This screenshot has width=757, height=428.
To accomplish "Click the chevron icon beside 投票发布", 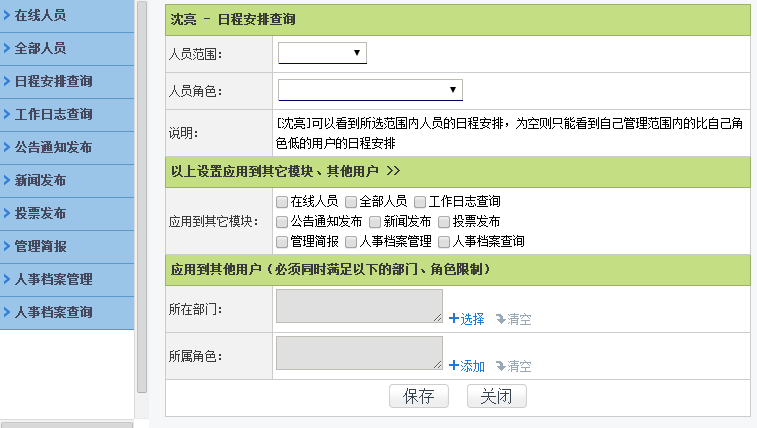I will click(x=7, y=213).
